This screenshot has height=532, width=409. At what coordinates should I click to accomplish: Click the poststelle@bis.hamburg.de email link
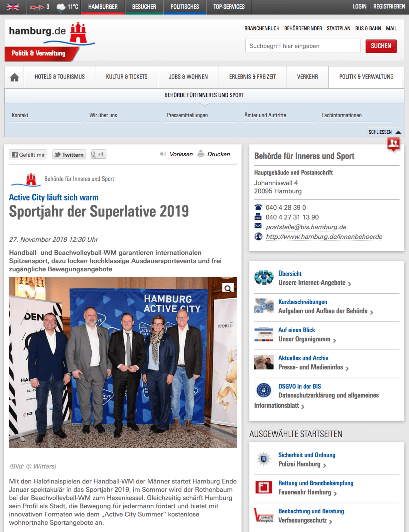(306, 227)
